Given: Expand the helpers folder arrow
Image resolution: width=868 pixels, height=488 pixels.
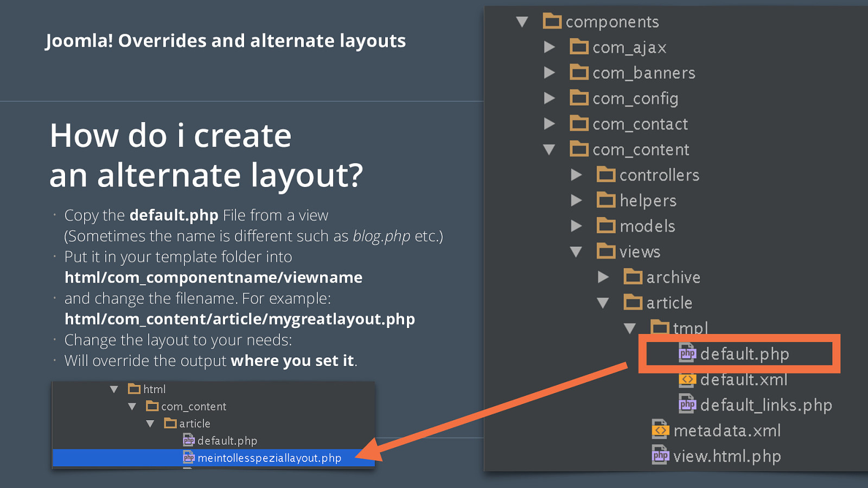Looking at the screenshot, I should tap(577, 200).
